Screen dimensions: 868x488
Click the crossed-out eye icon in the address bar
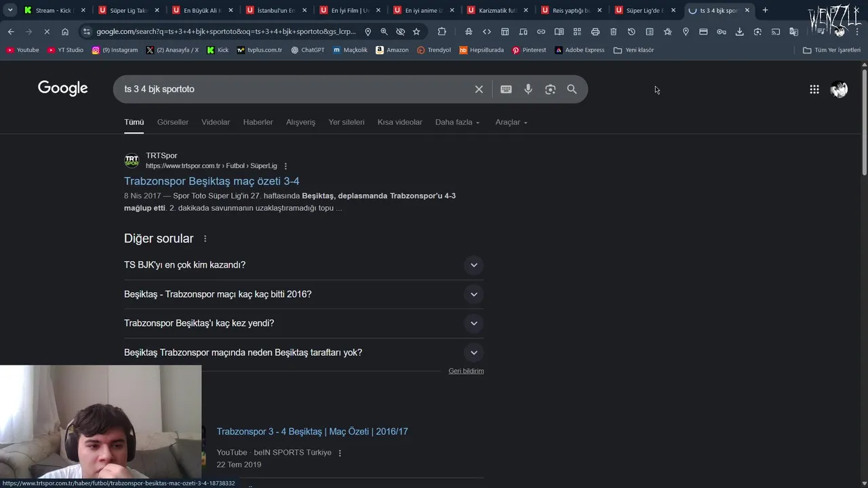pyautogui.click(x=400, y=32)
